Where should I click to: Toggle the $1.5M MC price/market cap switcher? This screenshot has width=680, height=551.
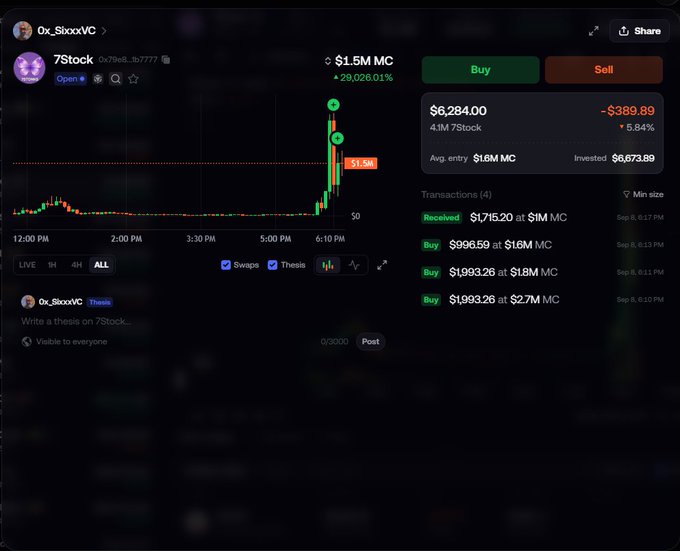tap(328, 61)
